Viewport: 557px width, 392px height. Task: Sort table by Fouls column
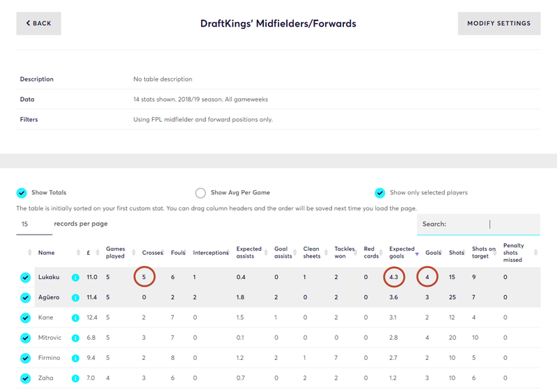(178, 253)
